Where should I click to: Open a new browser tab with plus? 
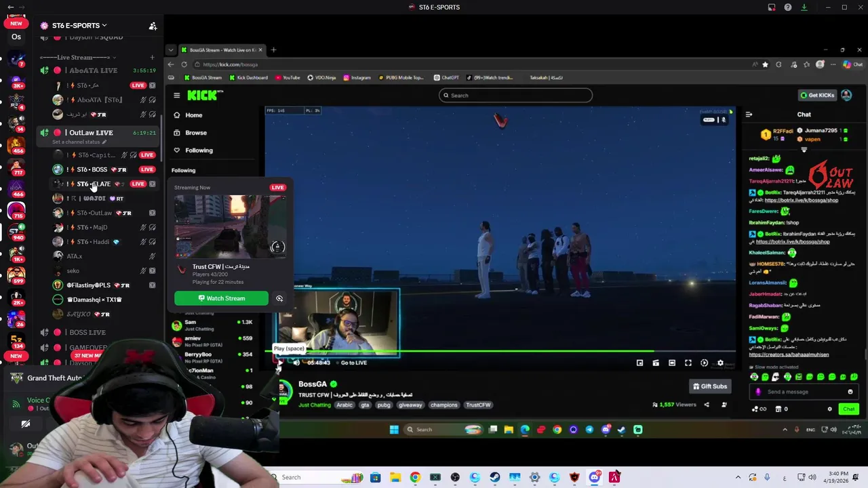[273, 49]
